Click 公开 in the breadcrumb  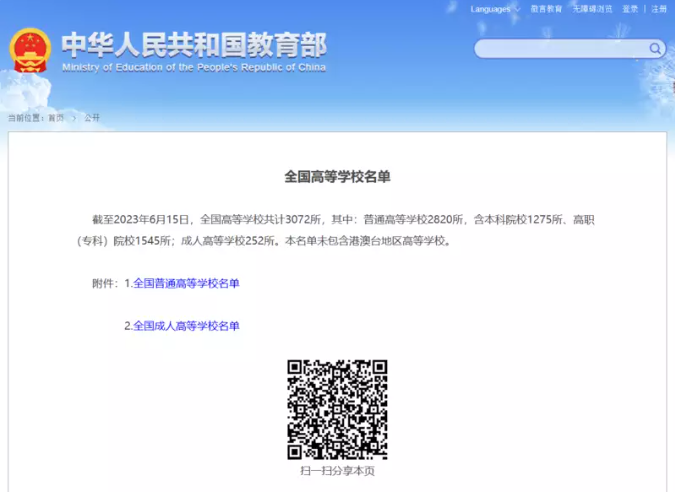click(92, 117)
